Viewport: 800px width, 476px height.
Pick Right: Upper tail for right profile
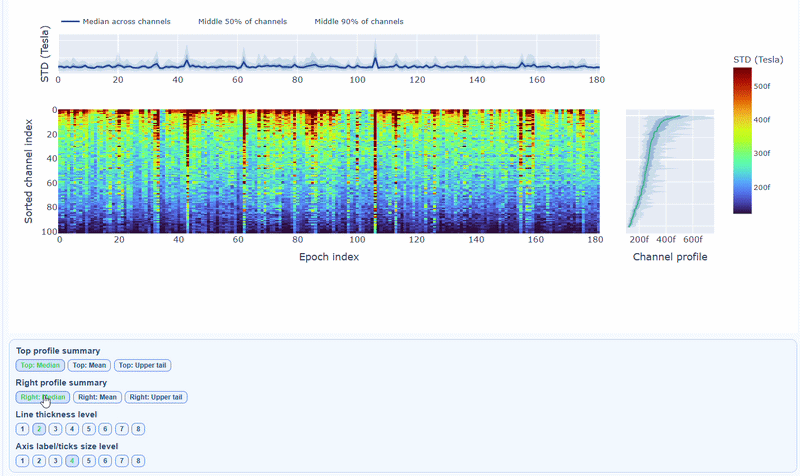(155, 397)
